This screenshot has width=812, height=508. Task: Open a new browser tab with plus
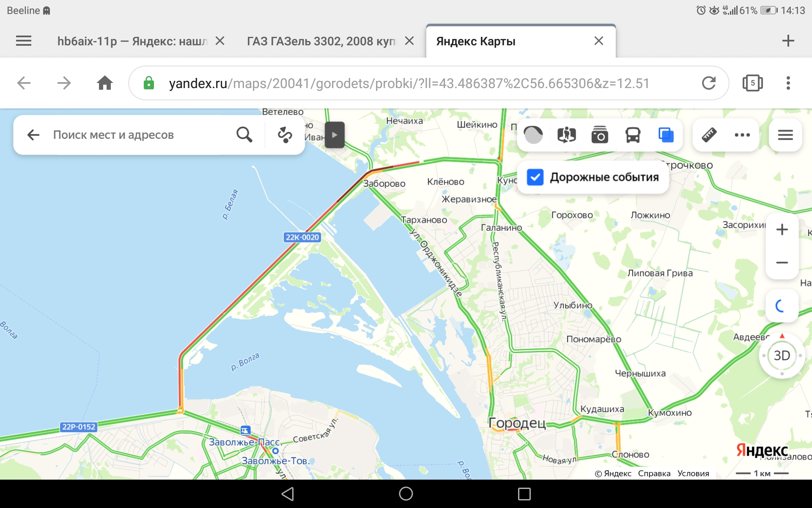point(788,41)
